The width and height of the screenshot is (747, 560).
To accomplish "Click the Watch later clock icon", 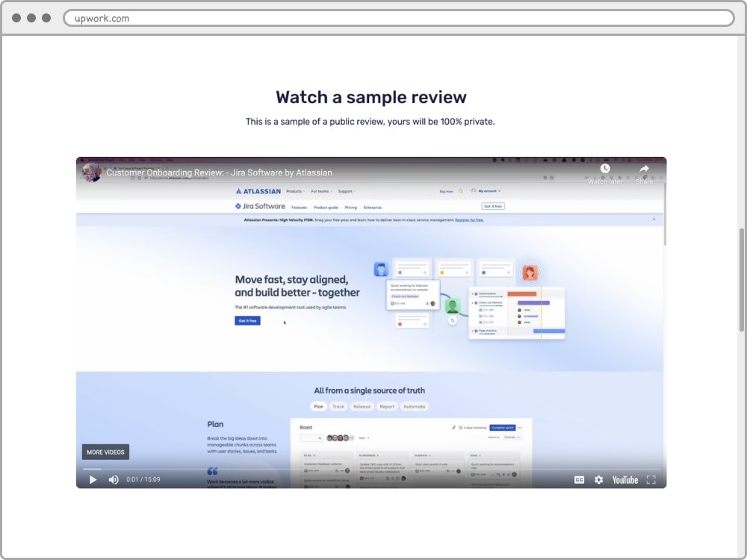I will coord(605,169).
